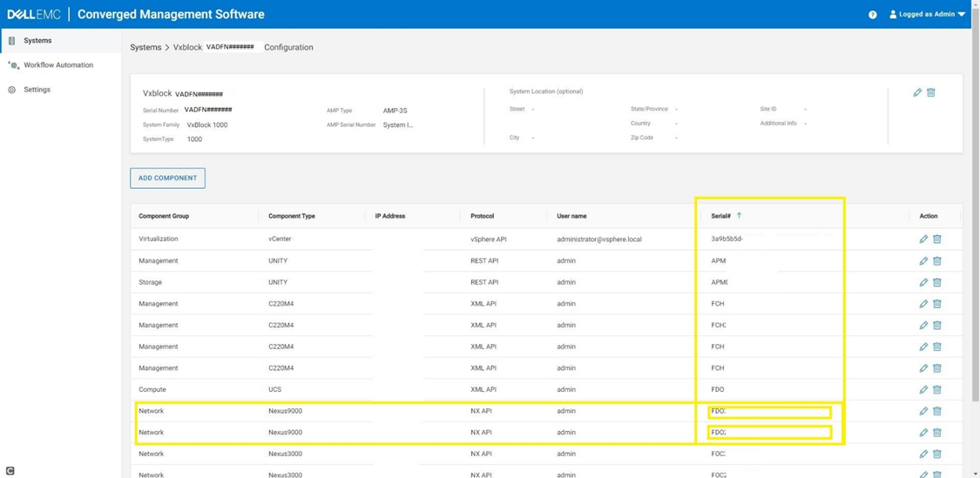Edit the vCenter component row
This screenshot has height=478, width=980.
(923, 239)
